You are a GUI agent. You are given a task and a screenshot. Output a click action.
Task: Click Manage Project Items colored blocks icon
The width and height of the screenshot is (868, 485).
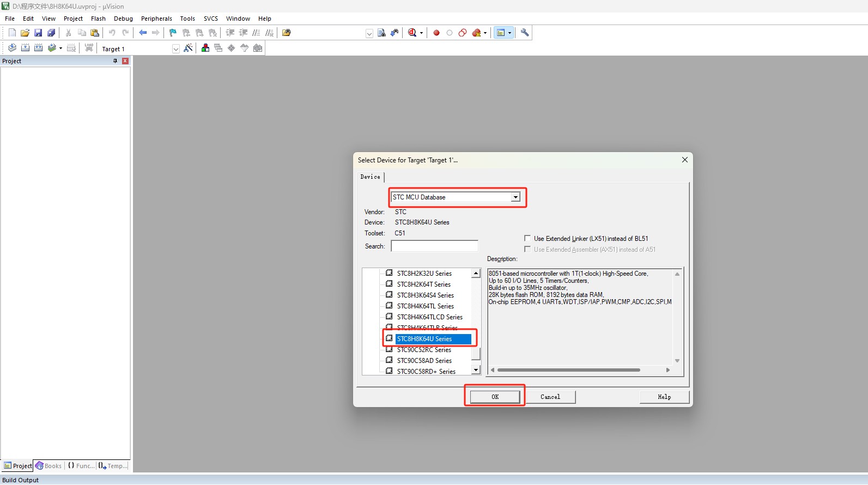pos(205,48)
